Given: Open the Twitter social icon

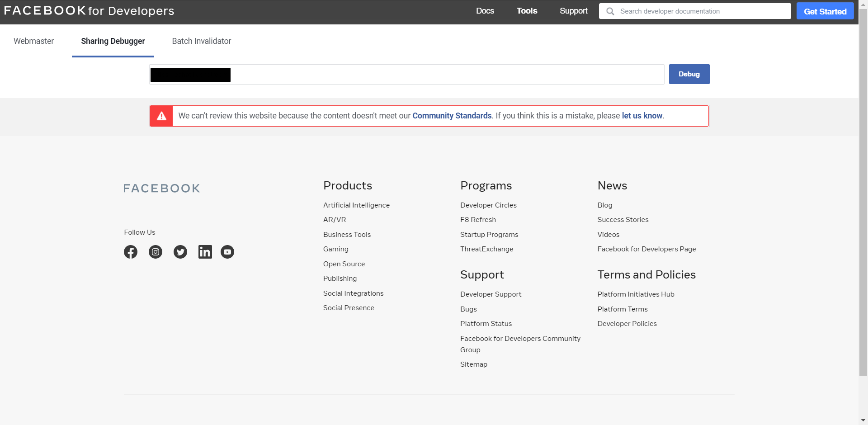Looking at the screenshot, I should point(180,252).
